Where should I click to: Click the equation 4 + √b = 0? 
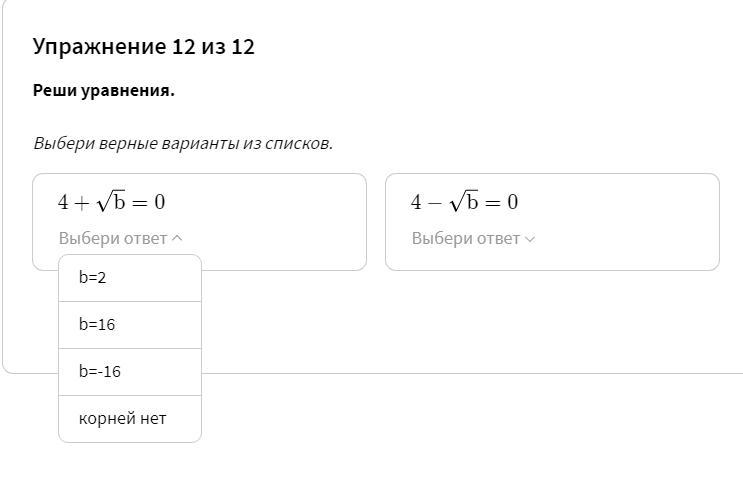(x=111, y=202)
